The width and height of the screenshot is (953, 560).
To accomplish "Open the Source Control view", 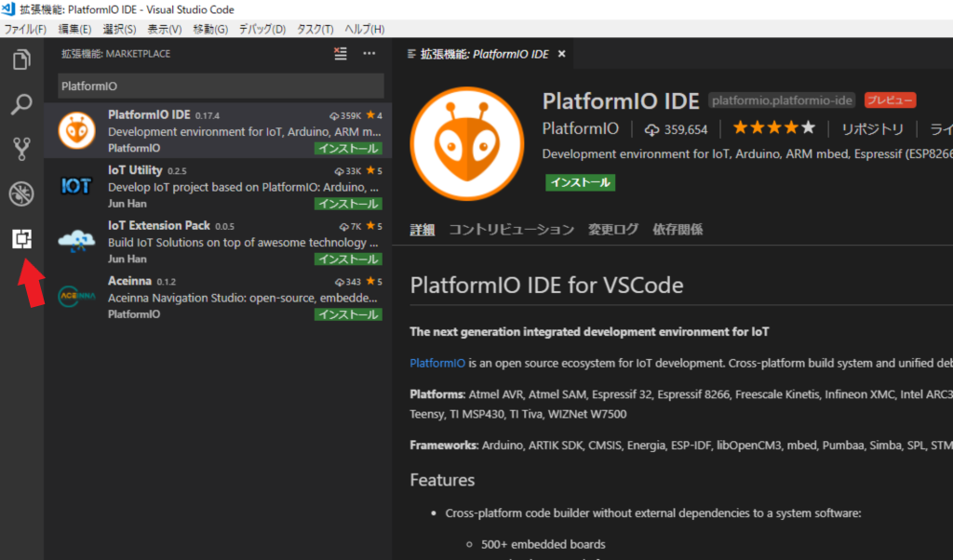I will click(21, 149).
